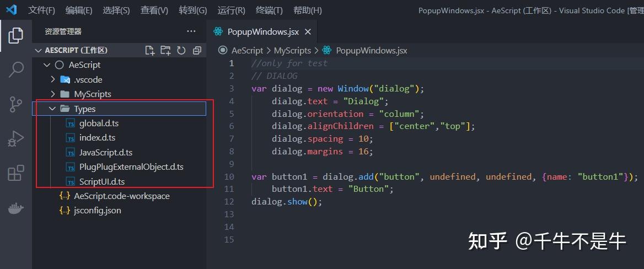
Task: Open the Search view in activity bar
Action: click(x=15, y=70)
